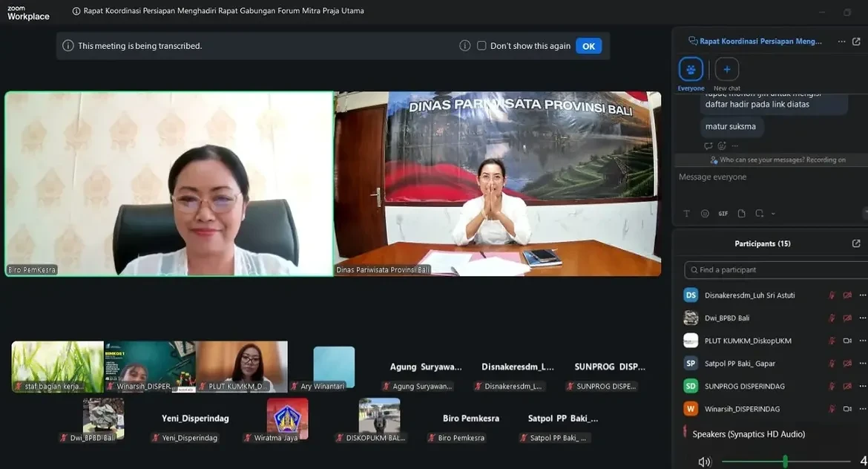The width and height of the screenshot is (868, 469).
Task: Click the DISKOPUKM BAL participant thumbnail
Action: point(379,420)
